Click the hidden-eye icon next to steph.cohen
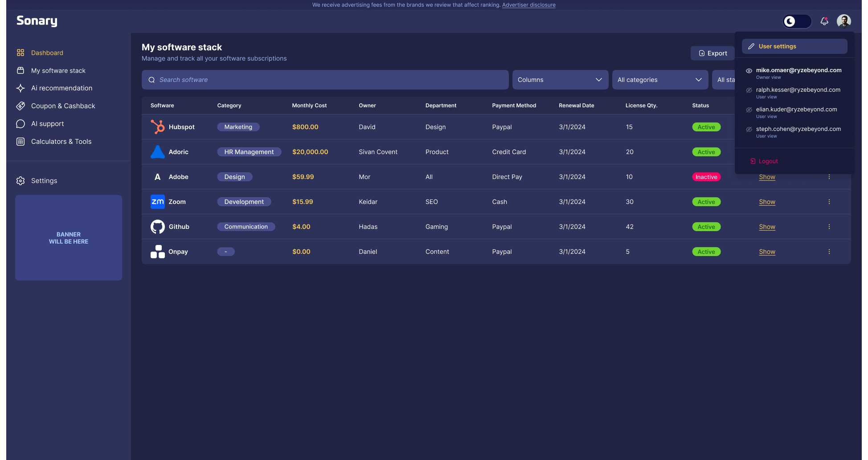The width and height of the screenshot is (868, 460). point(749,130)
